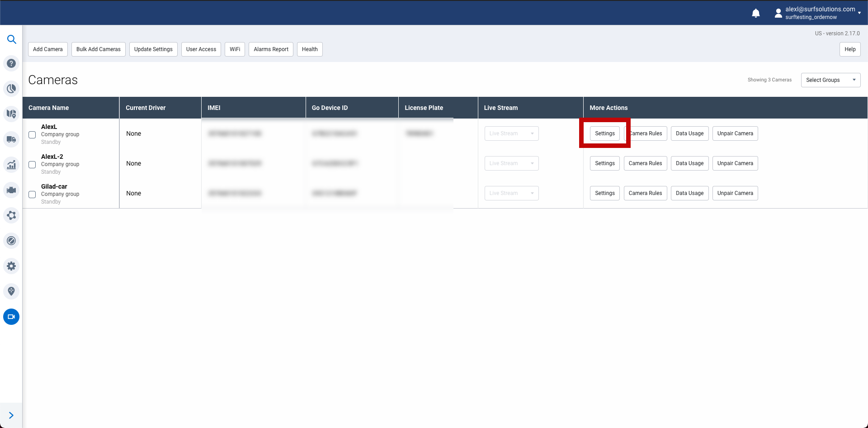Tick the AlexL-2 camera checkbox
Screen dimensions: 868x428
coord(32,165)
